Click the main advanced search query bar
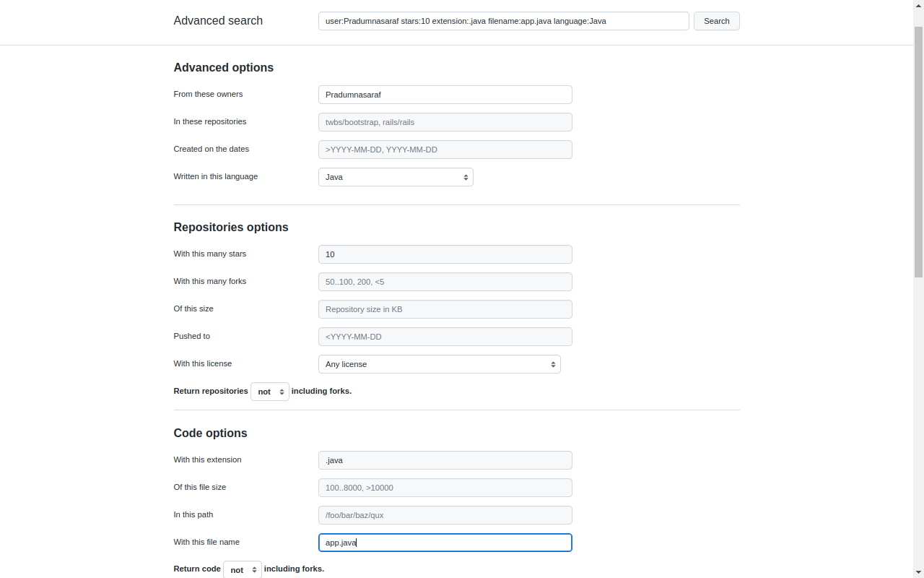924x578 pixels. [503, 21]
